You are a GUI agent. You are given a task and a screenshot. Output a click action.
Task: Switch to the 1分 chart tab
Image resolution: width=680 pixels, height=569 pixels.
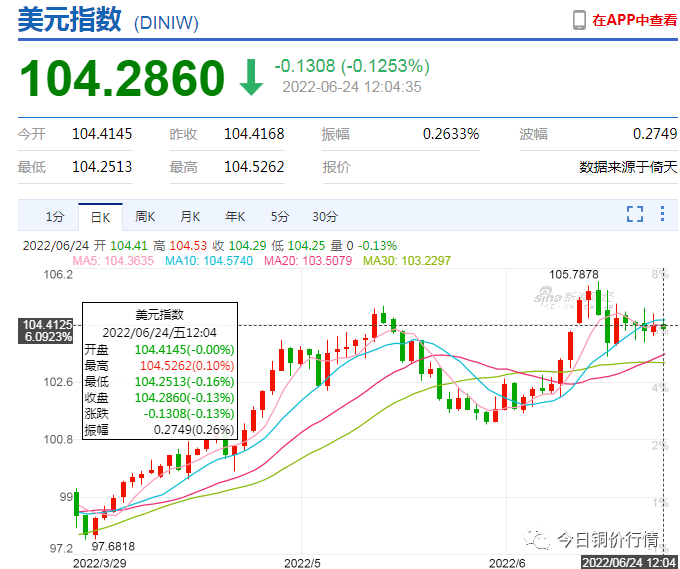56,216
